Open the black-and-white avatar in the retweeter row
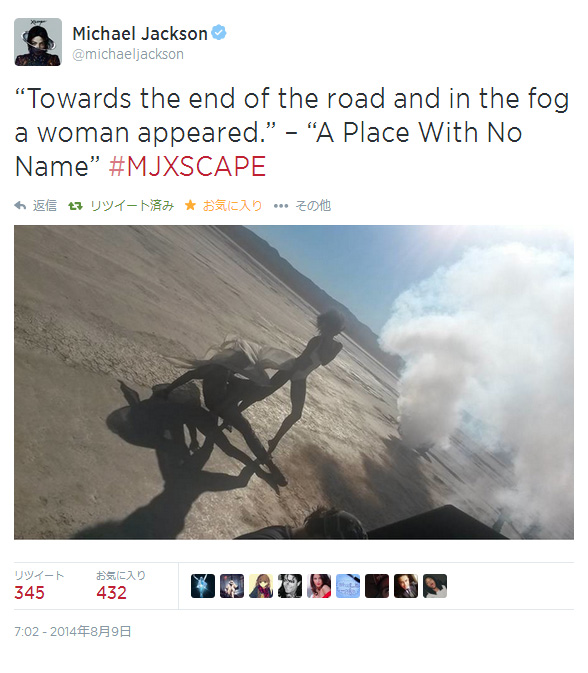 pos(290,586)
